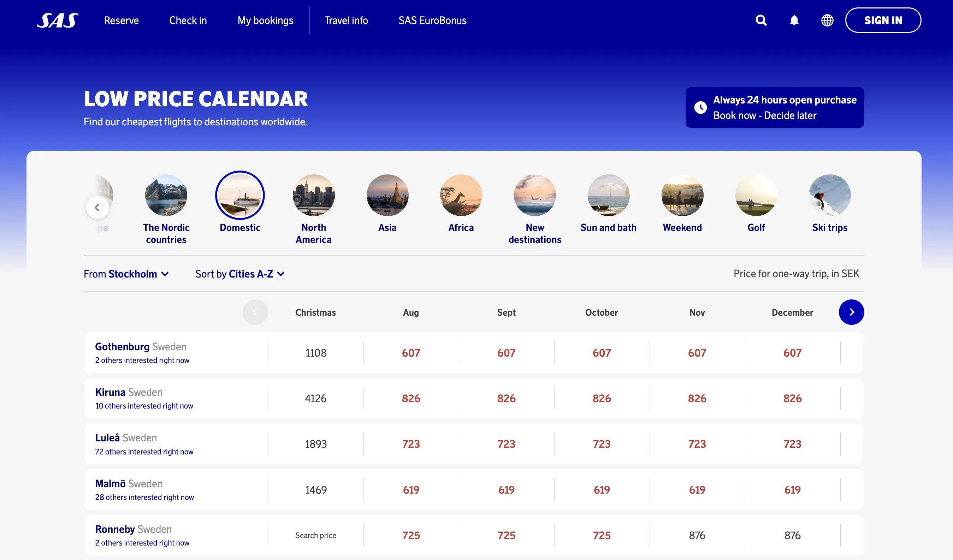Open the From Stockholm dropdown
The image size is (953, 560).
click(x=126, y=274)
